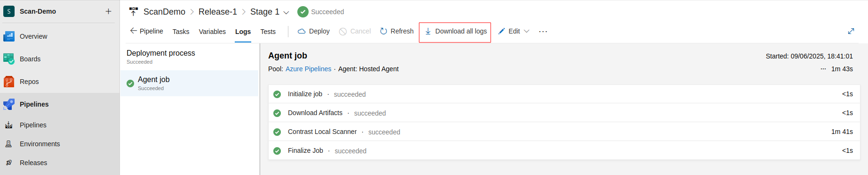This screenshot has height=175, width=868.
Task: Click the green check beside Contrast Local Scanner
Action: pos(277,132)
